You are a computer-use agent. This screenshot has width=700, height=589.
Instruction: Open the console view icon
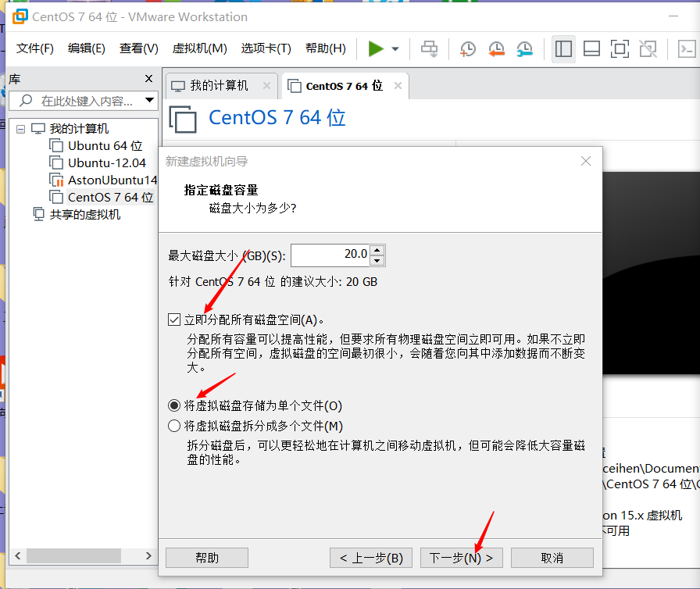coord(687,48)
